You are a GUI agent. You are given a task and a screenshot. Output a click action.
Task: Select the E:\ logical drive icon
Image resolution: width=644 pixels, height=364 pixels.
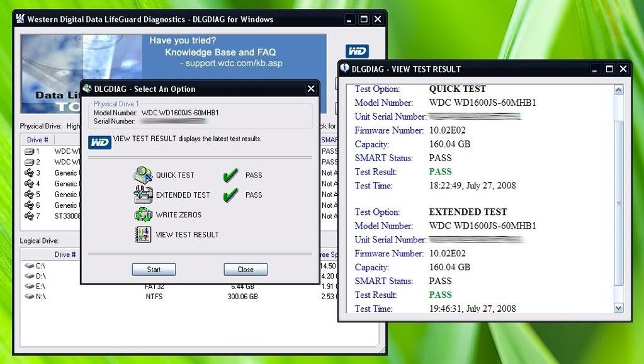point(29,287)
